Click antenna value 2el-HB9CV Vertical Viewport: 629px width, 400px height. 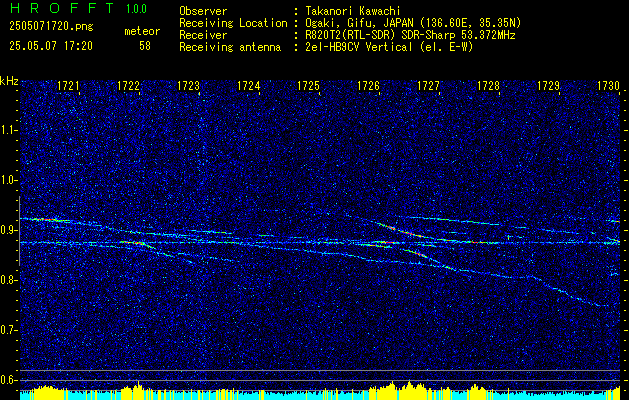click(x=357, y=47)
